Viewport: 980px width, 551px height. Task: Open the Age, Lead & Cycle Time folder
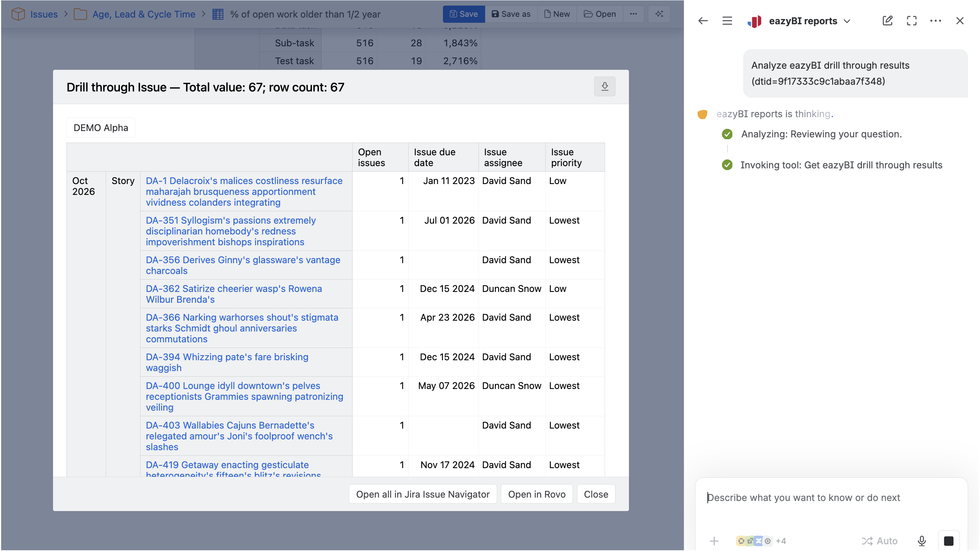143,15
